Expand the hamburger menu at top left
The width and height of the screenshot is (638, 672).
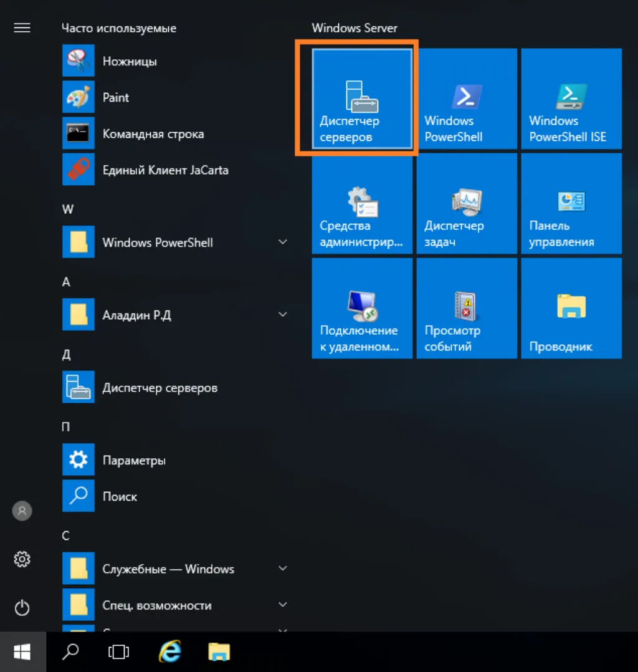pyautogui.click(x=22, y=28)
